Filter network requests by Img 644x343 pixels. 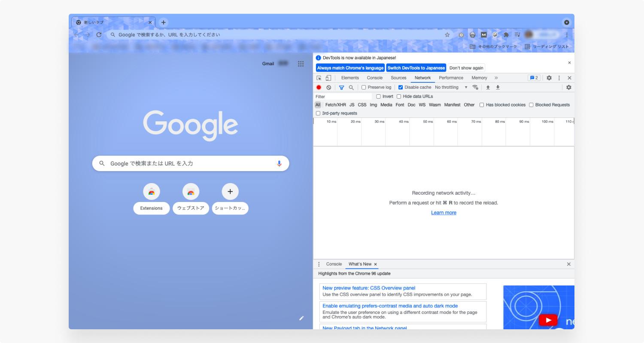[374, 105]
